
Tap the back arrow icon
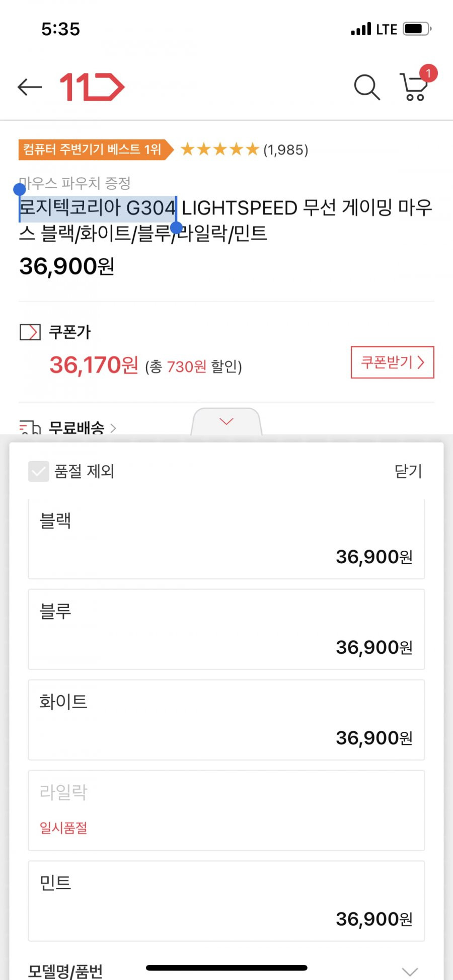[29, 87]
